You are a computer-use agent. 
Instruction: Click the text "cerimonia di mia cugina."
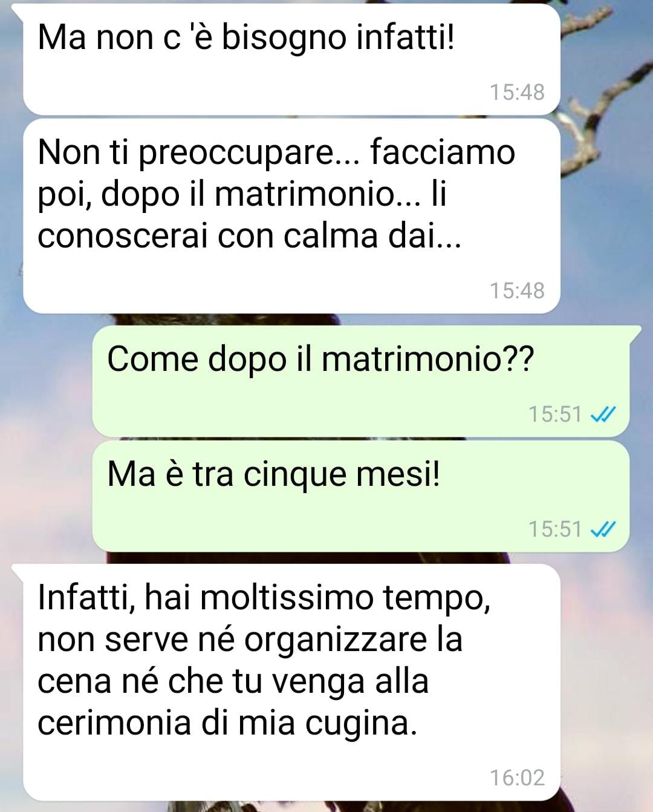227,722
